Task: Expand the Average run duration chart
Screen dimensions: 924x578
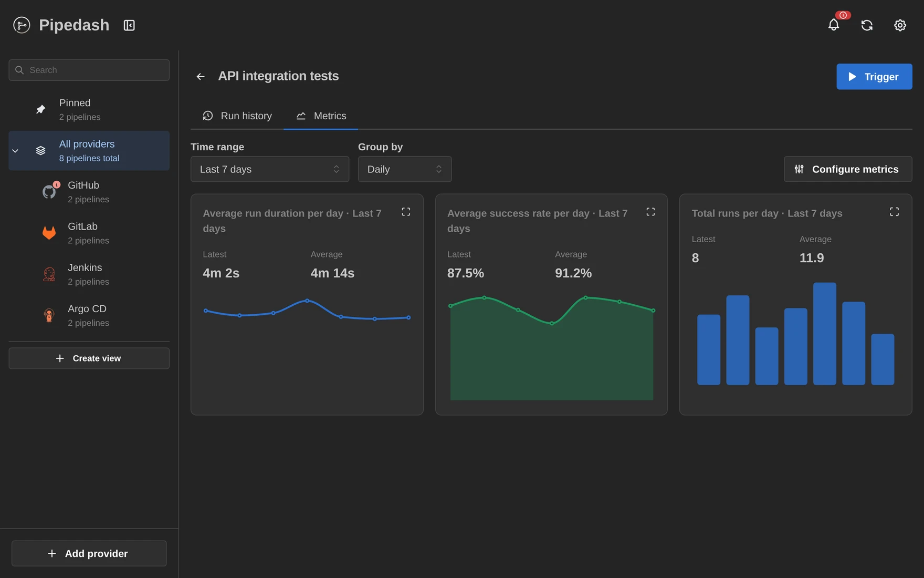Action: click(x=406, y=212)
